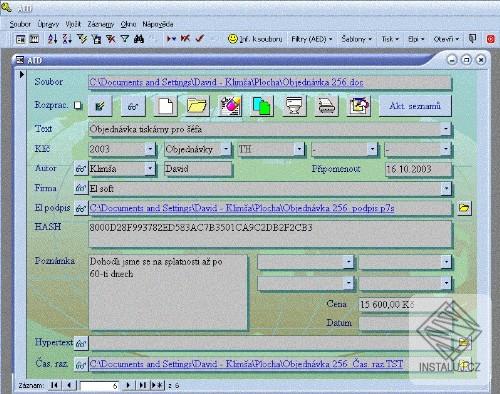Click the glasses view button beside Rozprac.

[133, 106]
